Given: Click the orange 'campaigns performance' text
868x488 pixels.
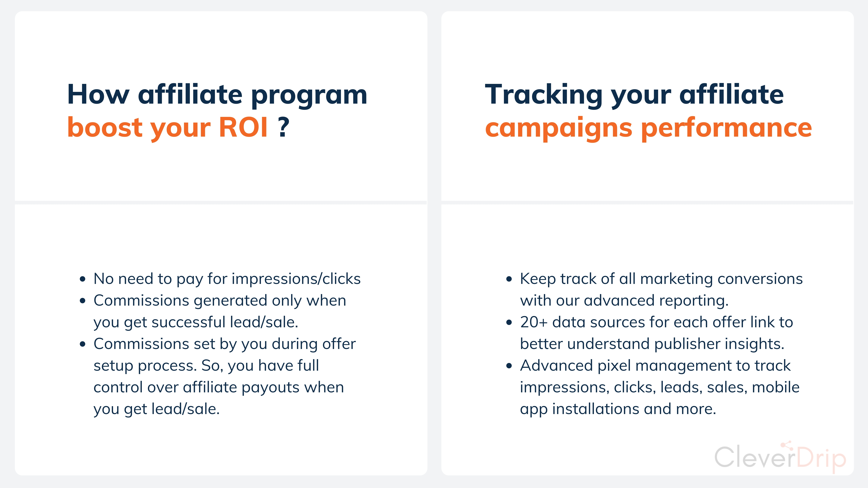Looking at the screenshot, I should coord(649,128).
